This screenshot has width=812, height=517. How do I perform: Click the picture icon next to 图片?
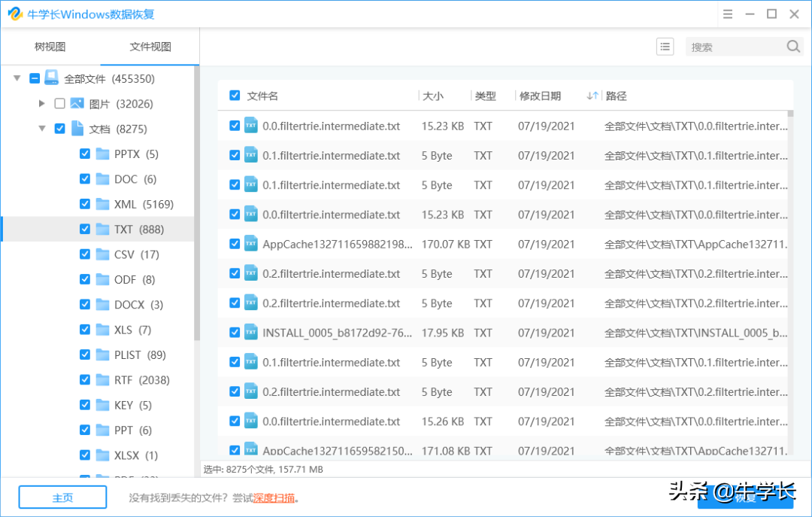tap(77, 103)
